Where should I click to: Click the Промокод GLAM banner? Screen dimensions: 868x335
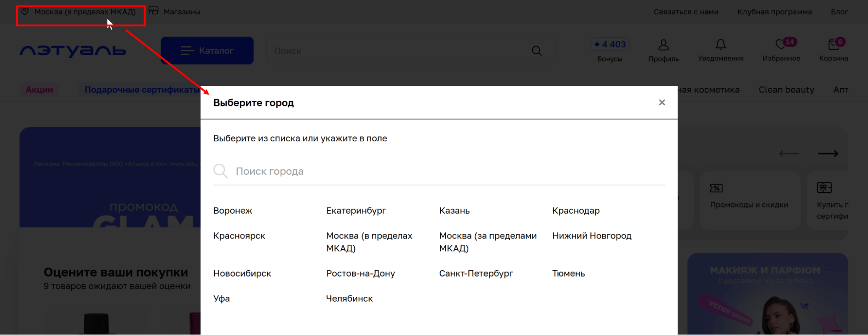click(110, 177)
